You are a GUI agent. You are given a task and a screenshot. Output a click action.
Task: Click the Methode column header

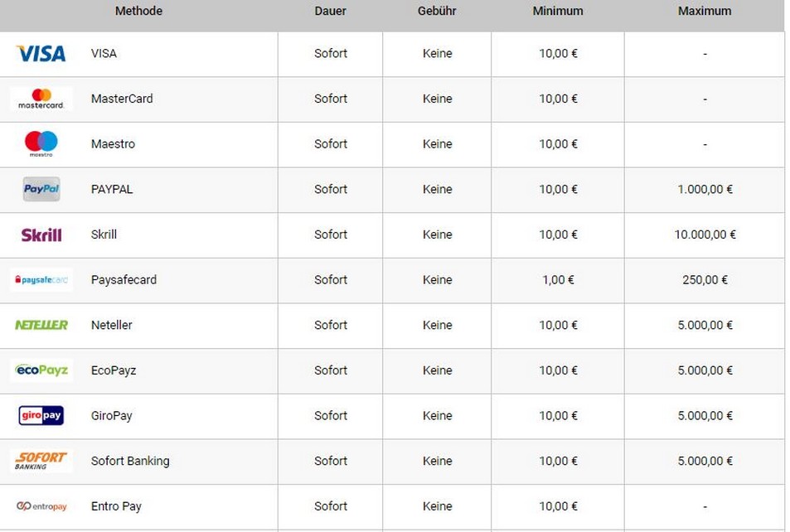(x=138, y=11)
